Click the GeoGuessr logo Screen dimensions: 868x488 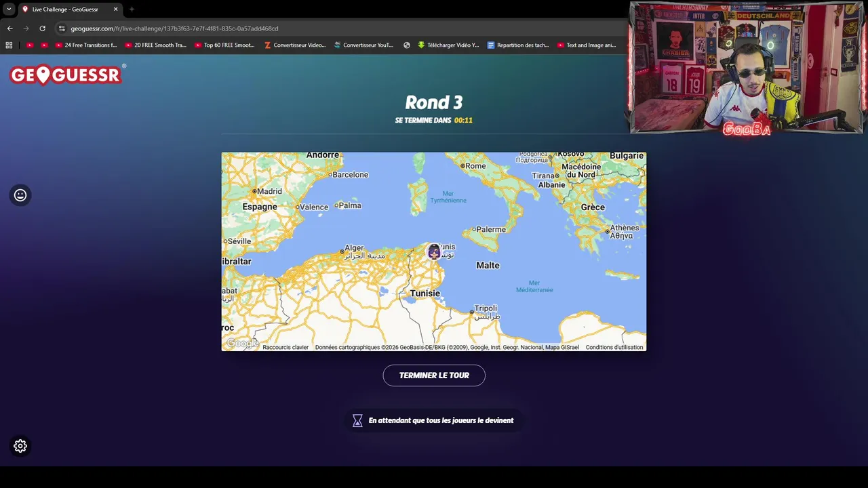tap(66, 75)
